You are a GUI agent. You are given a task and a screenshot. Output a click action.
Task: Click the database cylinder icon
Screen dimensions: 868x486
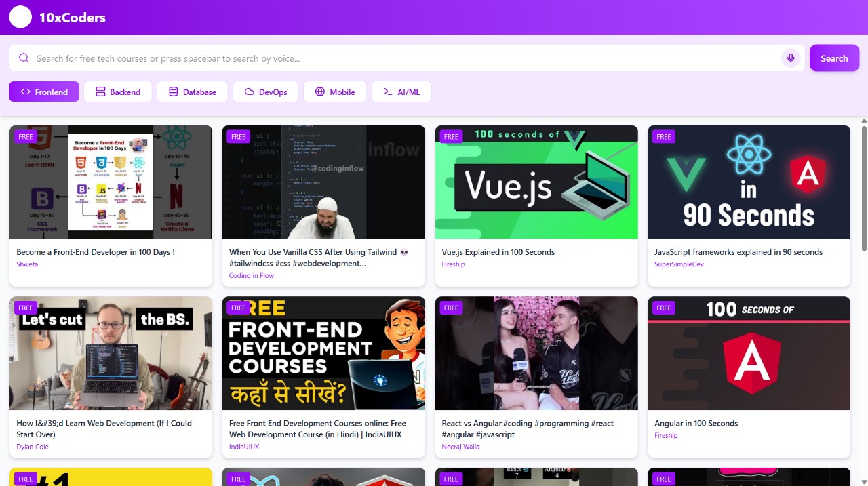[x=174, y=92]
